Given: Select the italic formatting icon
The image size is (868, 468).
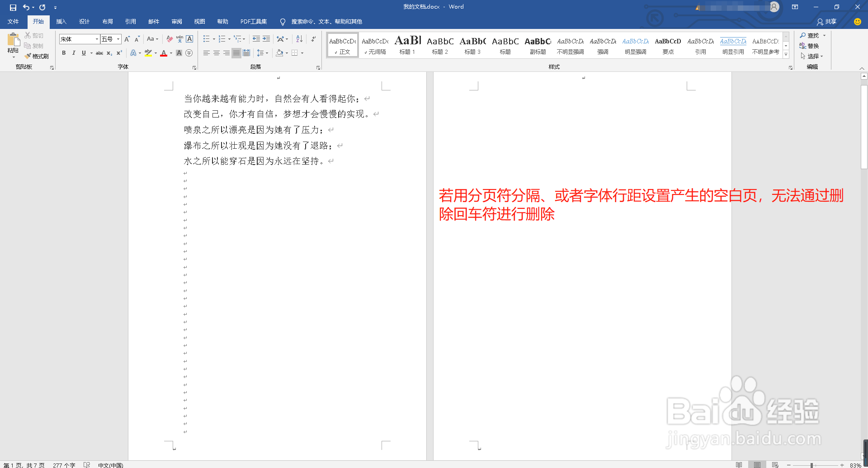Looking at the screenshot, I should 73,53.
